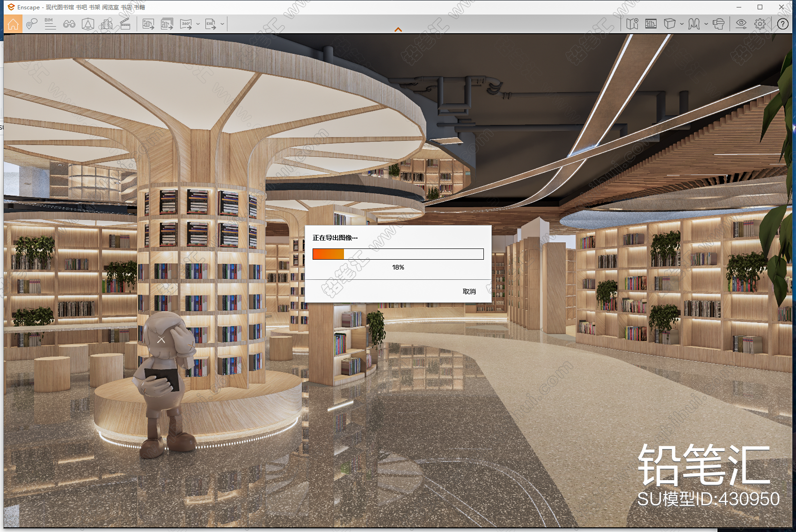Click the Home icon in the Enscape toolbar
The image size is (796, 532).
pyautogui.click(x=13, y=24)
